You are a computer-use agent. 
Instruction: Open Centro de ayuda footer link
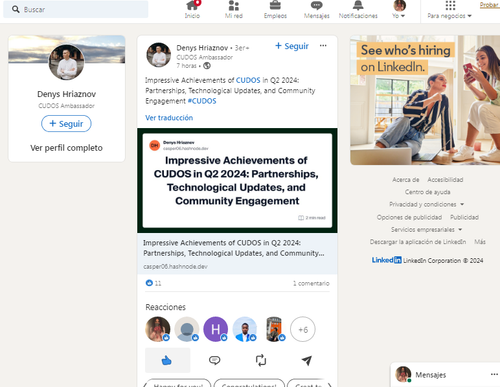(x=427, y=192)
